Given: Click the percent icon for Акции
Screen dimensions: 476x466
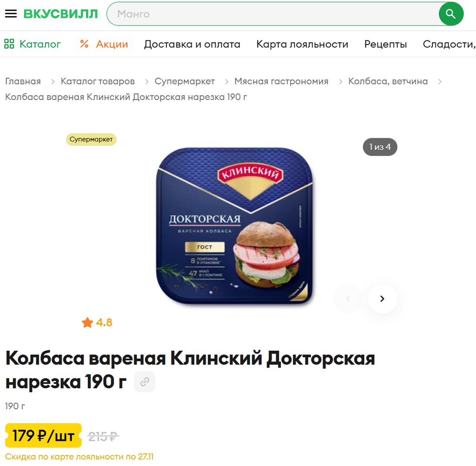Looking at the screenshot, I should pos(84,44).
